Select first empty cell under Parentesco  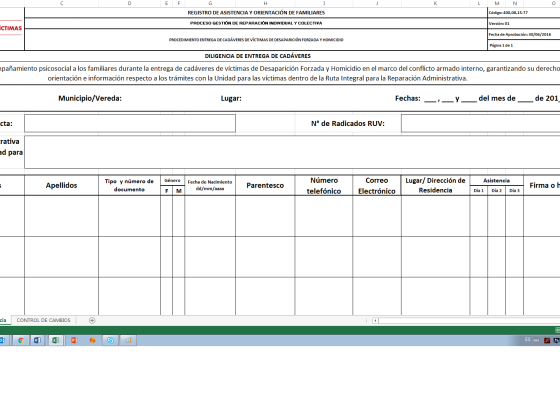(265, 216)
